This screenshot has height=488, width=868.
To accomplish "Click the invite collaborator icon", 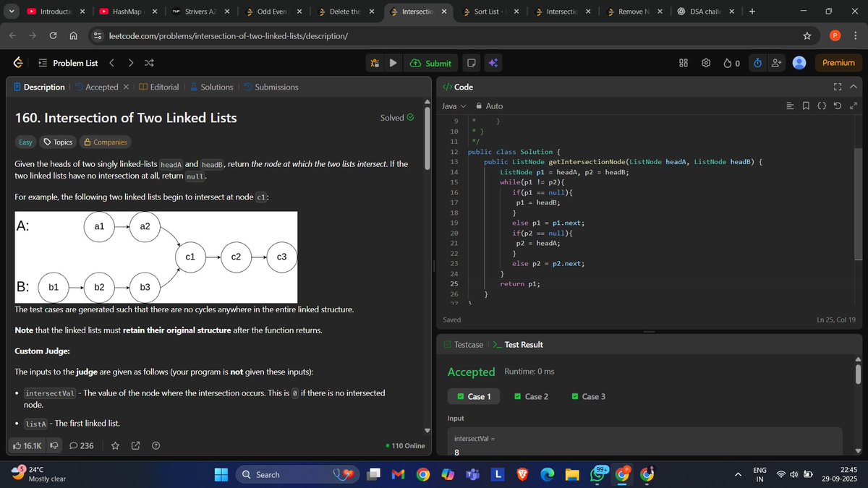I will point(777,63).
